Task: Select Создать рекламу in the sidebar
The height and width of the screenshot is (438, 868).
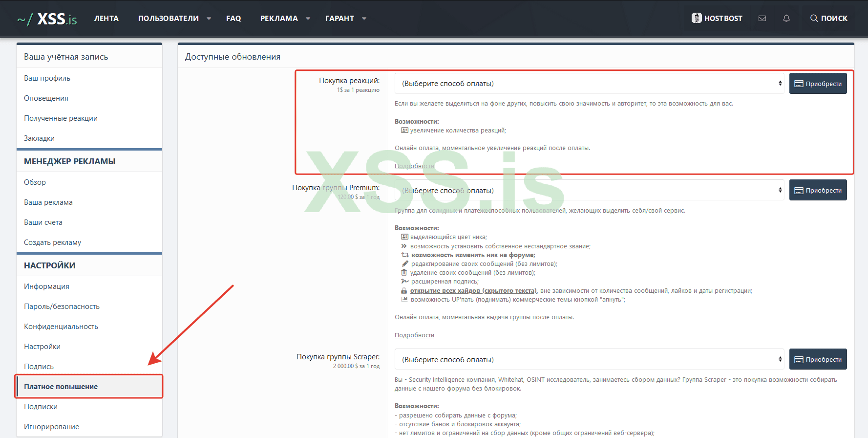Action: [89, 242]
